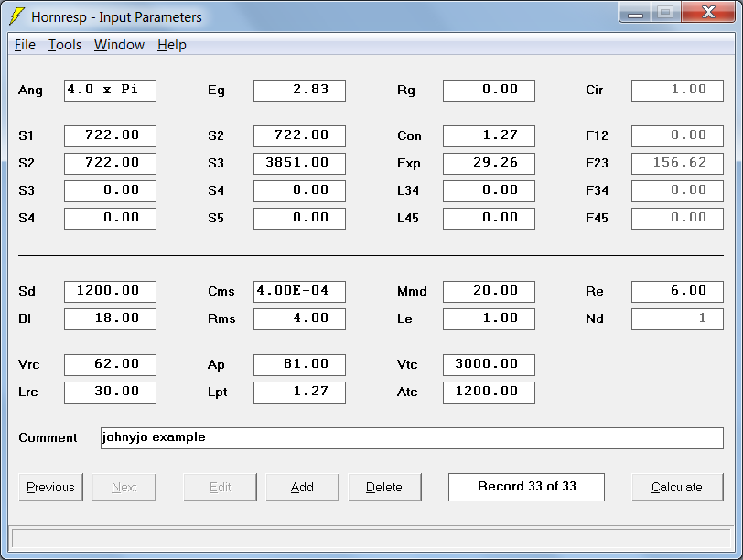This screenshot has height=560, width=743.
Task: Click the Exp field showing 29.26
Action: 489,164
